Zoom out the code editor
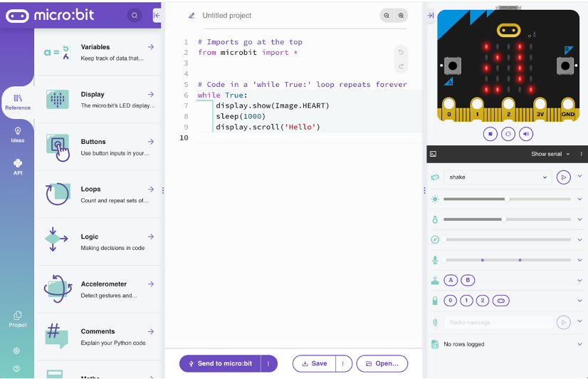This screenshot has width=588, height=379. pos(387,16)
